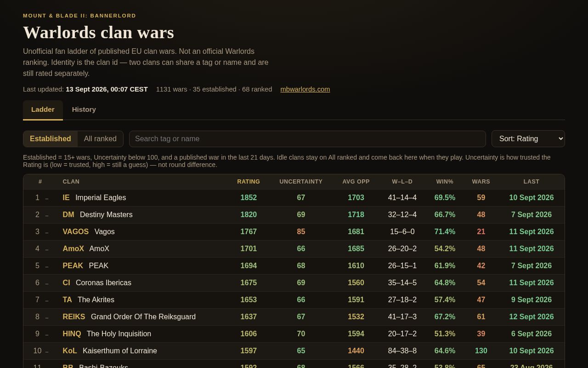The image size is (588, 368).
Task: Select the All ranked filter toggle
Action: coord(100,139)
